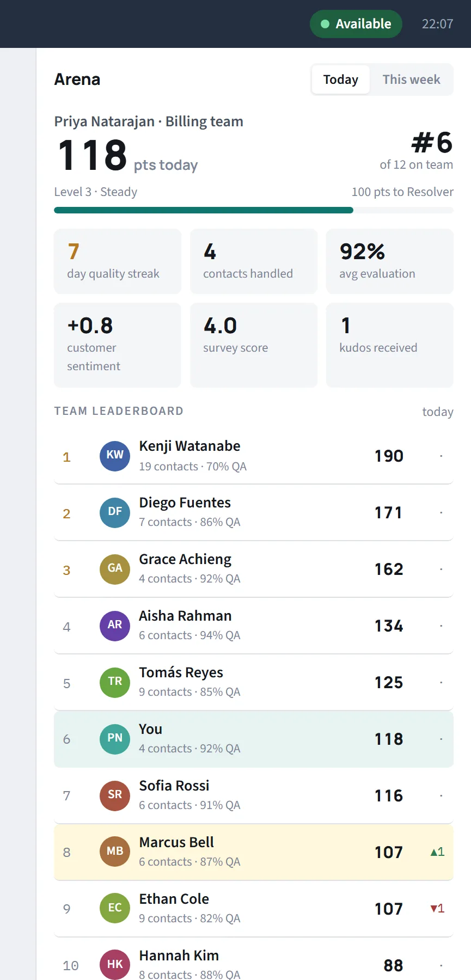Viewport: 471px width, 980px height.
Task: Click '6 contacts · 87% QA' detail
Action: (x=189, y=862)
